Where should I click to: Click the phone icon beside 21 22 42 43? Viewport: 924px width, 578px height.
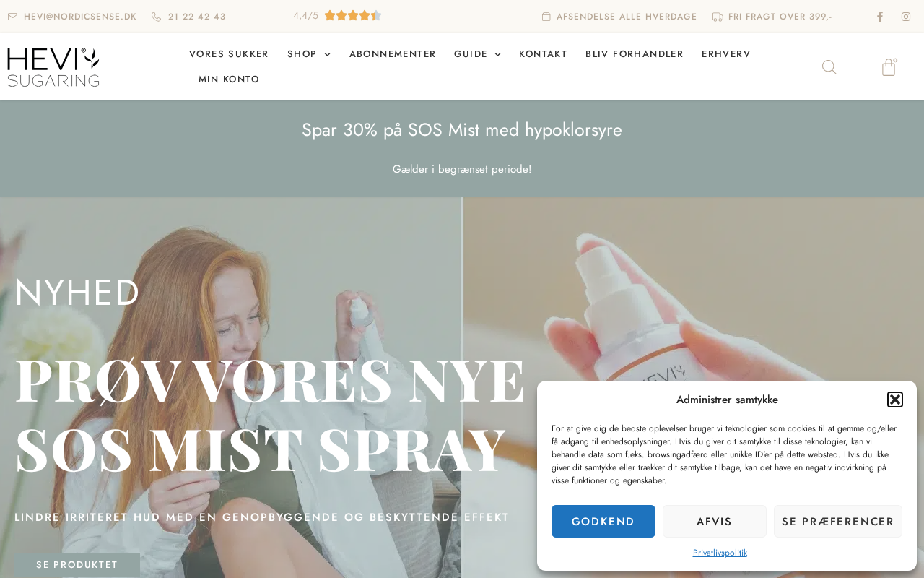(156, 17)
